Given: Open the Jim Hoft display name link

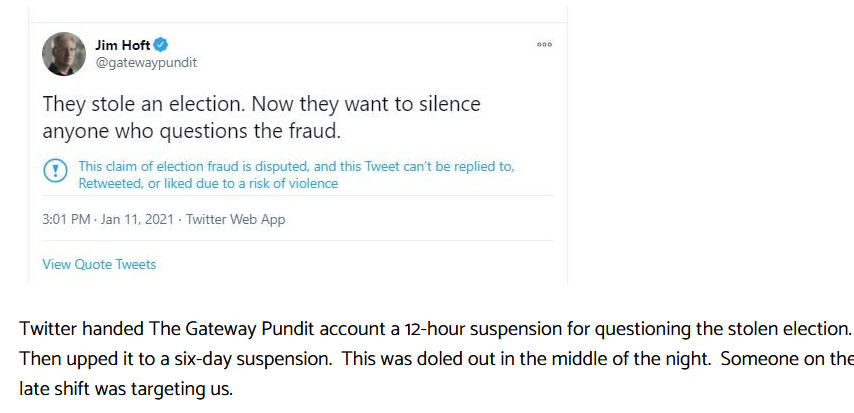Looking at the screenshot, I should coord(122,45).
